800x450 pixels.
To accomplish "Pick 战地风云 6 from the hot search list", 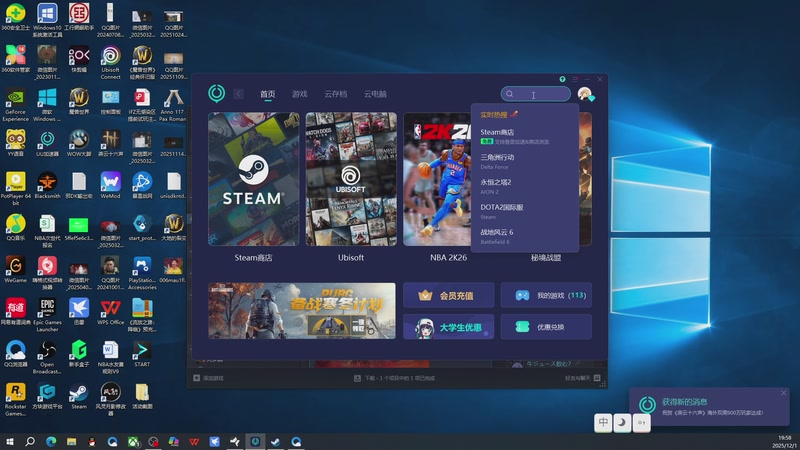I will coord(524,236).
